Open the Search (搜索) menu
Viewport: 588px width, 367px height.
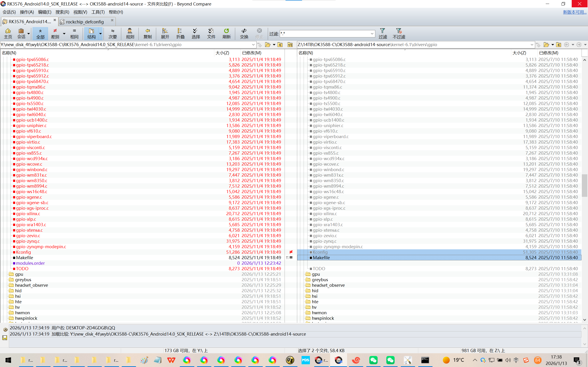pyautogui.click(x=62, y=12)
